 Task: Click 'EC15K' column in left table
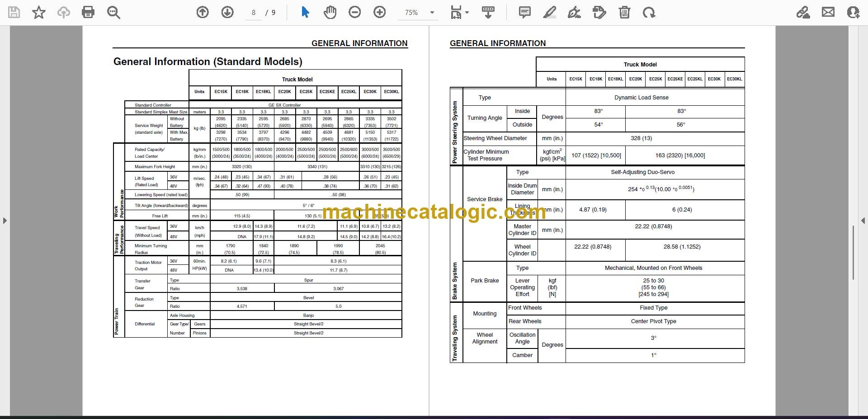click(221, 92)
